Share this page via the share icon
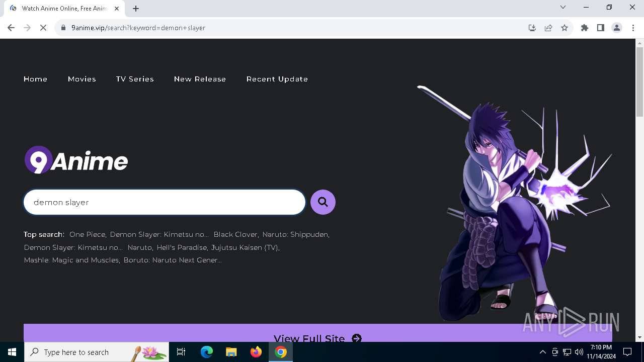This screenshot has height=362, width=644. [548, 28]
